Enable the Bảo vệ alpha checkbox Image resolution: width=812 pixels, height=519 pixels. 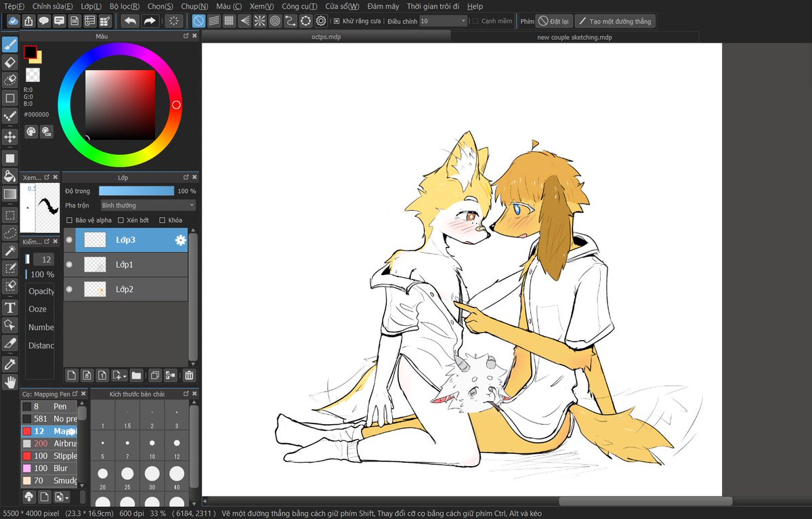pos(69,220)
